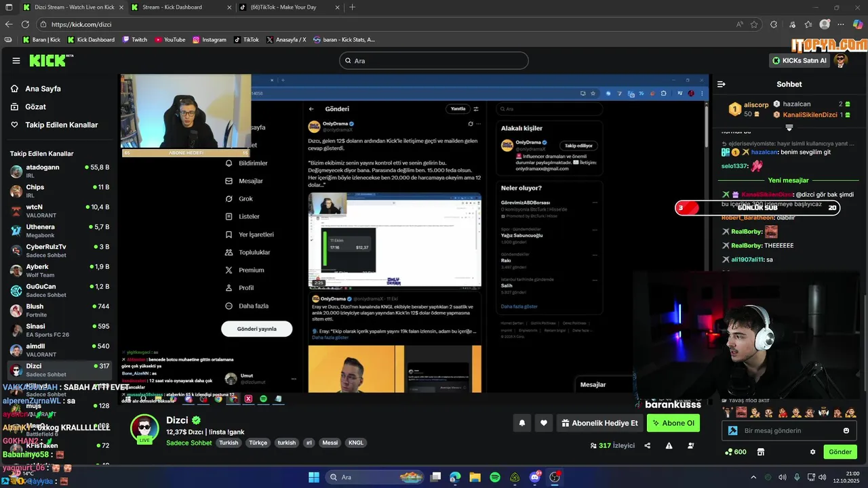Jump to Yeni mesajlar in chat
The image size is (868, 488).
788,180
